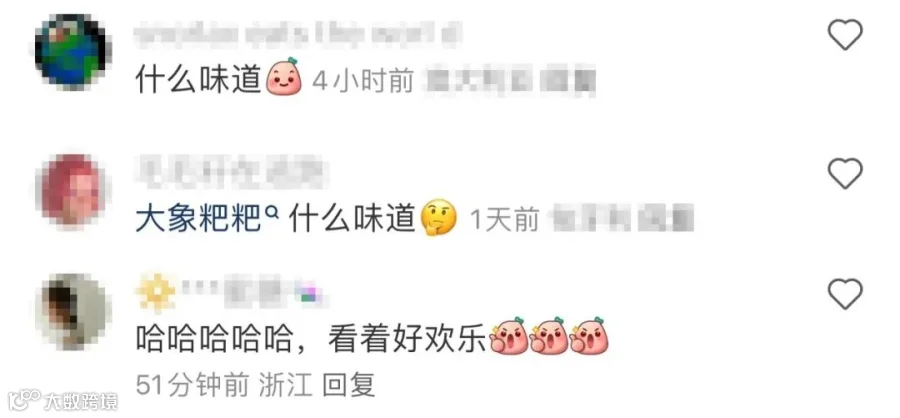Open the username starting with a sun emoji
Screen dimensions: 900x418
click(230, 292)
